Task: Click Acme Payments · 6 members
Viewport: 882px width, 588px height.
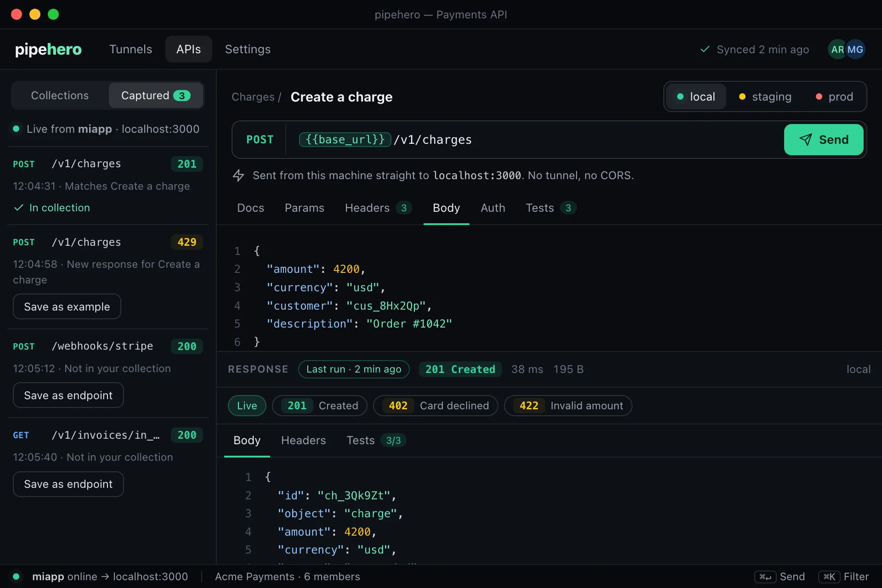Action: tap(288, 577)
